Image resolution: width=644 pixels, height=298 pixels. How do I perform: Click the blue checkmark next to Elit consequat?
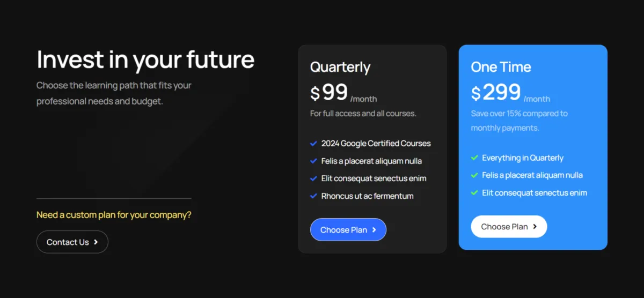(x=313, y=178)
